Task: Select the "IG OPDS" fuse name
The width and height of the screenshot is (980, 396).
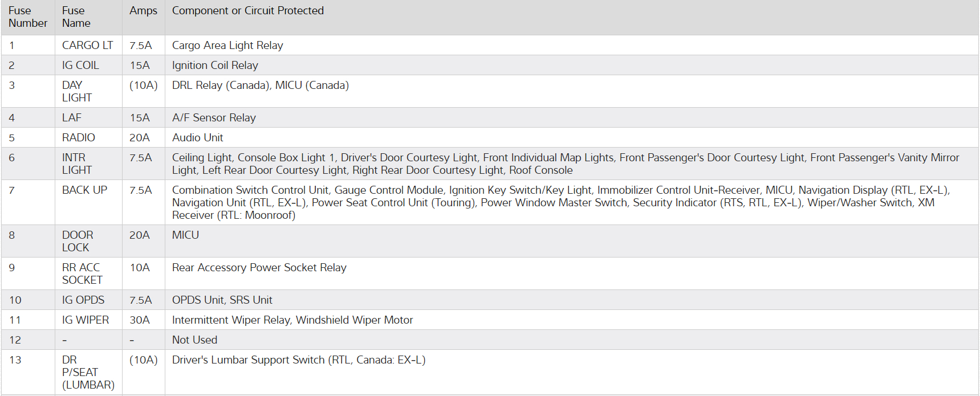Action: click(x=83, y=300)
